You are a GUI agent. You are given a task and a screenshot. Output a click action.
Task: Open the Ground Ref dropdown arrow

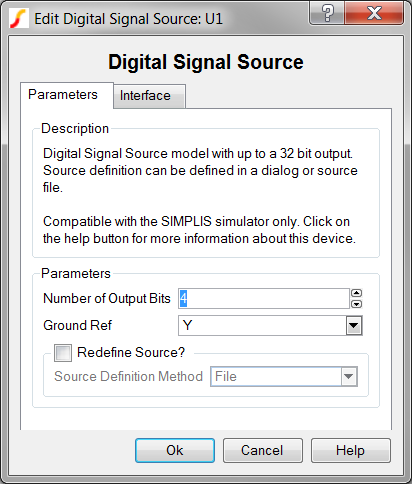pyautogui.click(x=354, y=325)
